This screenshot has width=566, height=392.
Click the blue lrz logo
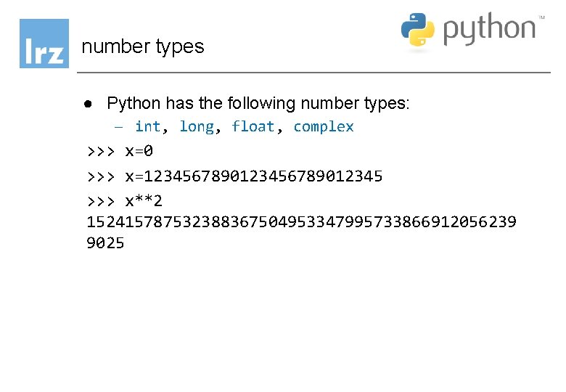(x=44, y=44)
